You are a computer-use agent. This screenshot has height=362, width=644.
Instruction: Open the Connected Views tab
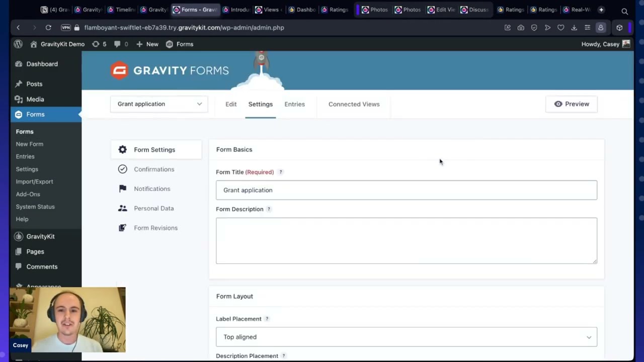[354, 104]
